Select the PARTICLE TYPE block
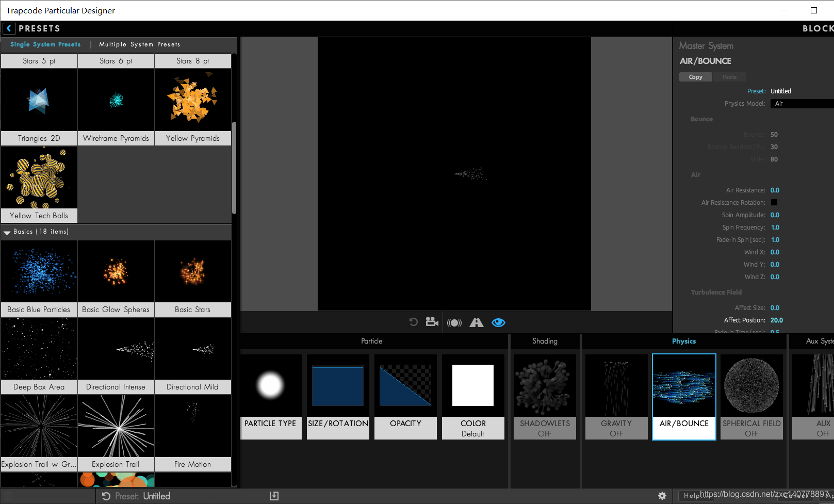The image size is (834, 504). (x=271, y=397)
